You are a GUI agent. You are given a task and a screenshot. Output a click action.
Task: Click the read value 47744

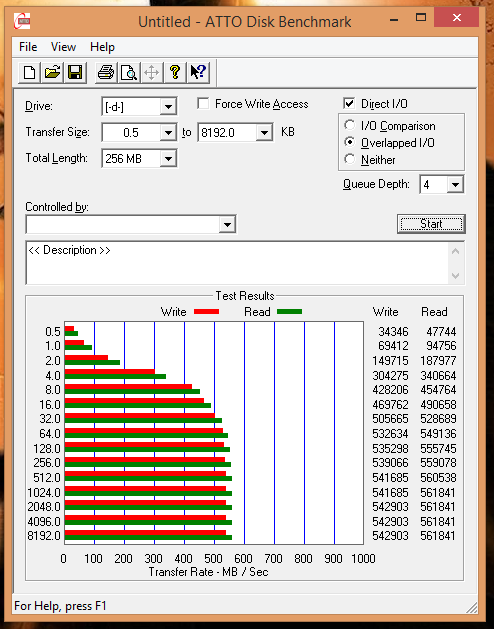pos(441,331)
